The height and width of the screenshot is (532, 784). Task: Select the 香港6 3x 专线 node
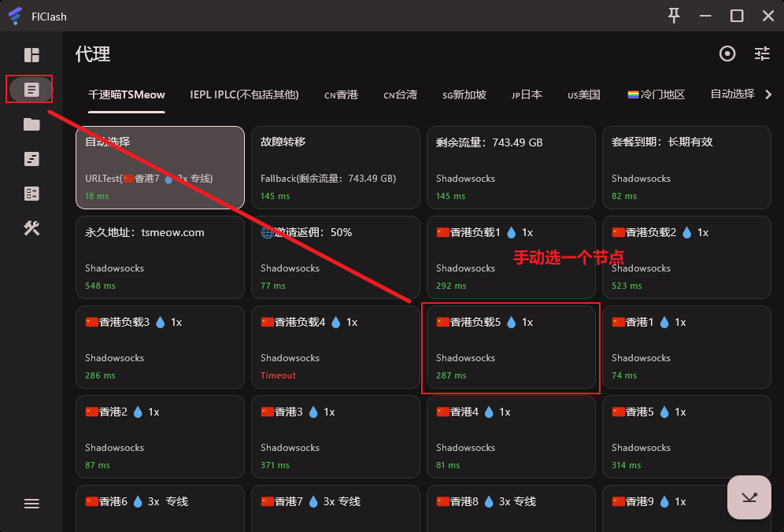tap(160, 508)
